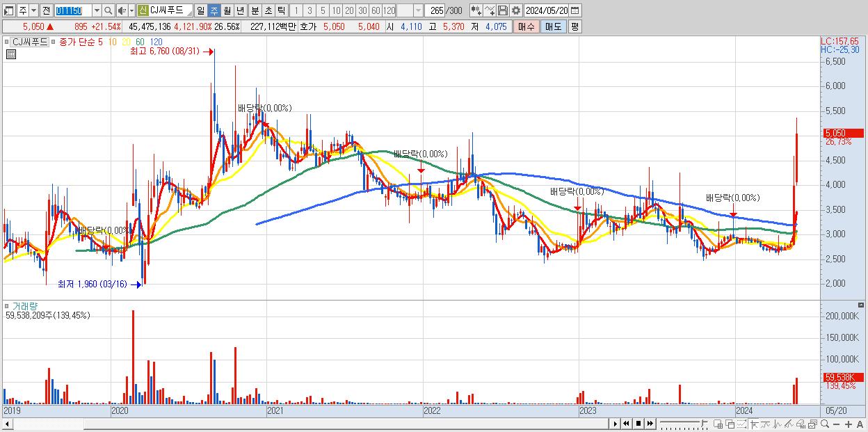The image size is (868, 432).
Task: Select the moving average 60 legend
Action: point(140,42)
